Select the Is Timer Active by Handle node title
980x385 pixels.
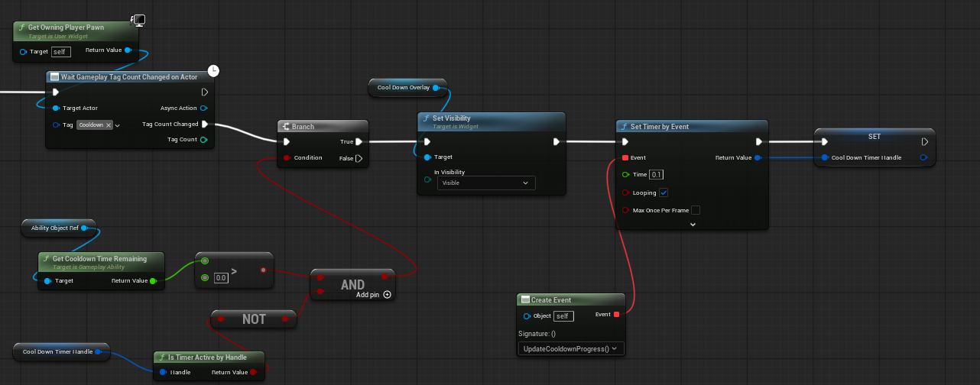pyautogui.click(x=207, y=357)
